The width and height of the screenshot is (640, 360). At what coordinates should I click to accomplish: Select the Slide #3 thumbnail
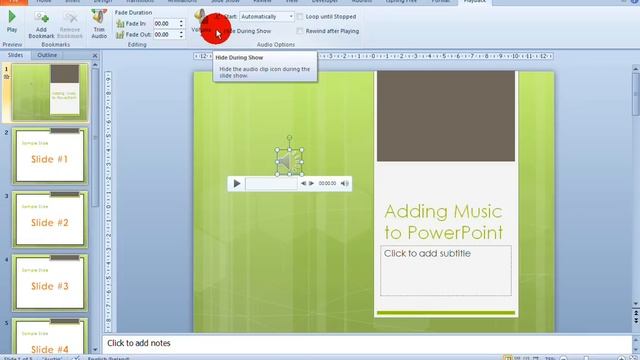point(50,283)
